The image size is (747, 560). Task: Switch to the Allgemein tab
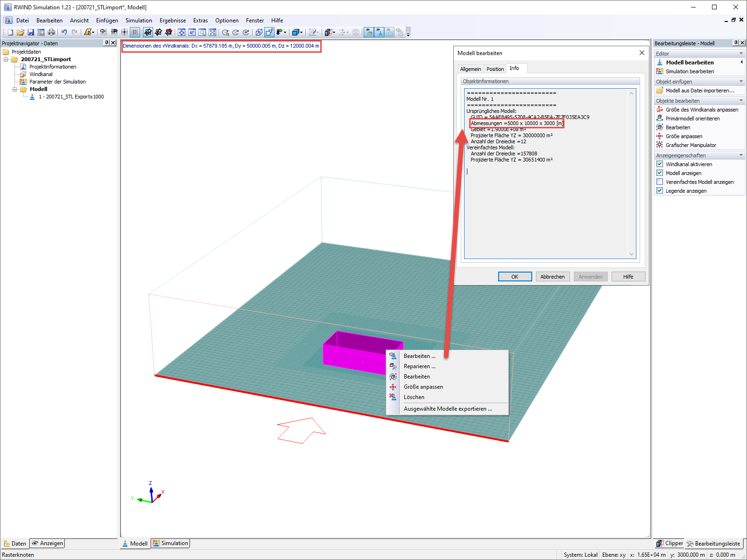pos(471,69)
